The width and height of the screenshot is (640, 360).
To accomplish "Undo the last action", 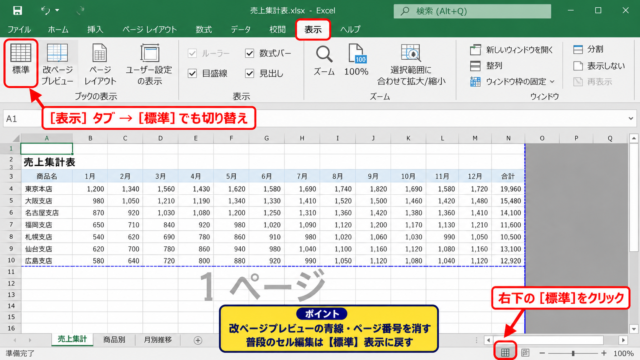I will 45,11.
